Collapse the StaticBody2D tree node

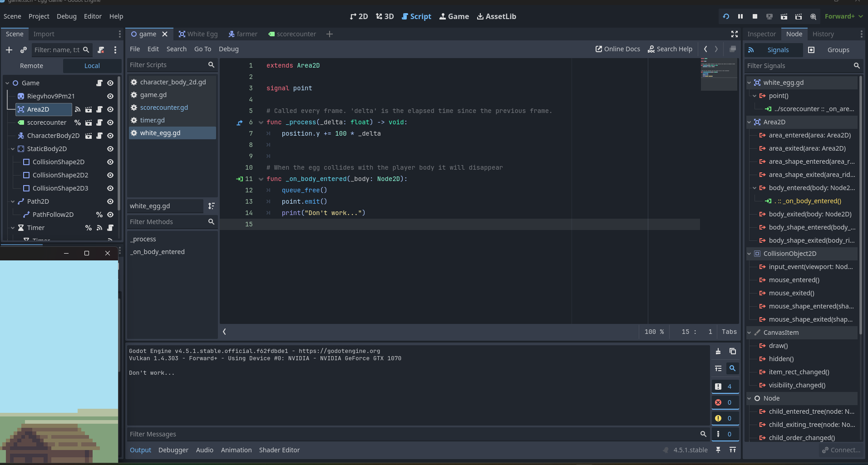[x=13, y=149]
